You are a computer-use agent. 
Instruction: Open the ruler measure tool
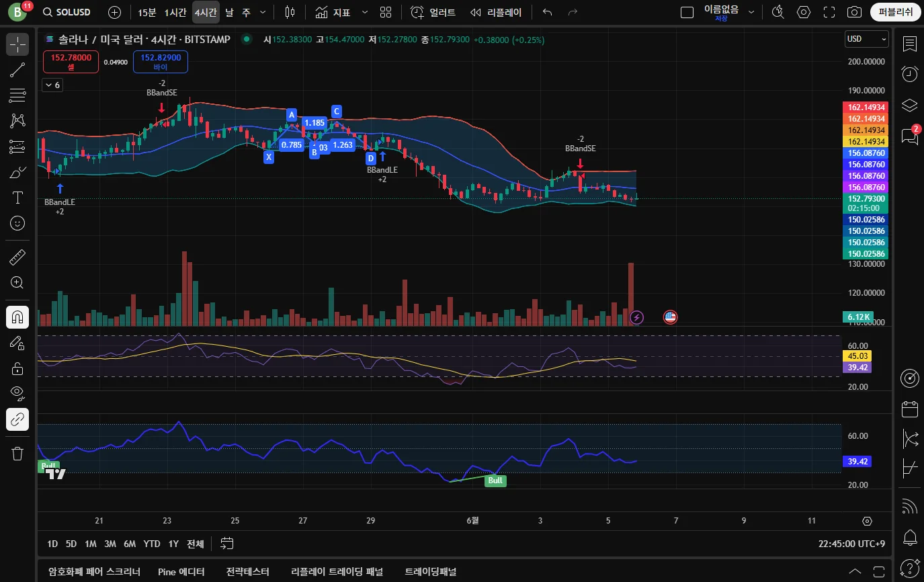pos(17,257)
